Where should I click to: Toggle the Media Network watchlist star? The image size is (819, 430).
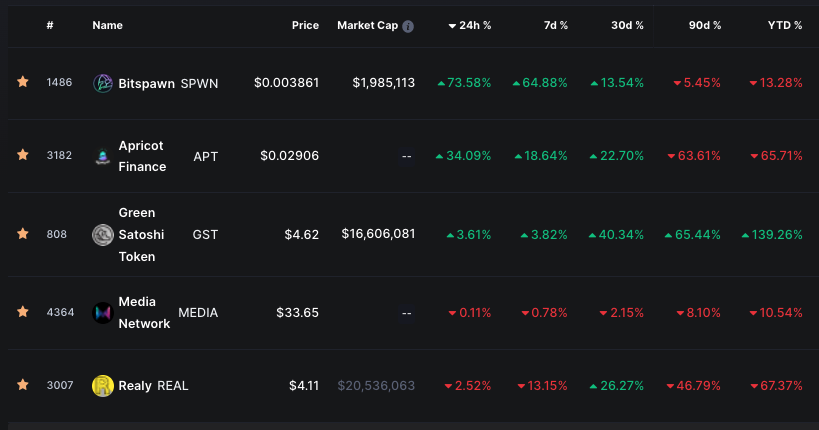tap(22, 312)
